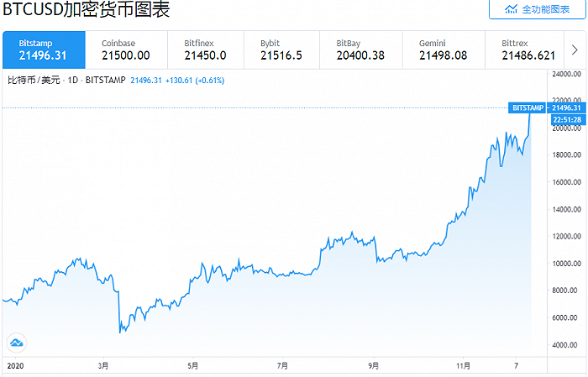The width and height of the screenshot is (588, 377).
Task: Select the Bitstamp exchange tab
Action: pos(43,49)
